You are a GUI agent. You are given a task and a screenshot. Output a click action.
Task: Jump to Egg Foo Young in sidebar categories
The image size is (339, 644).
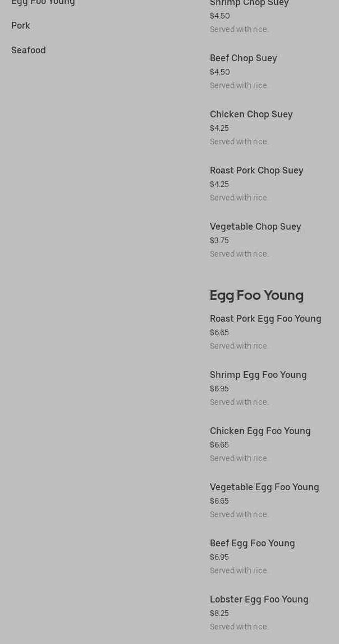pos(43,3)
